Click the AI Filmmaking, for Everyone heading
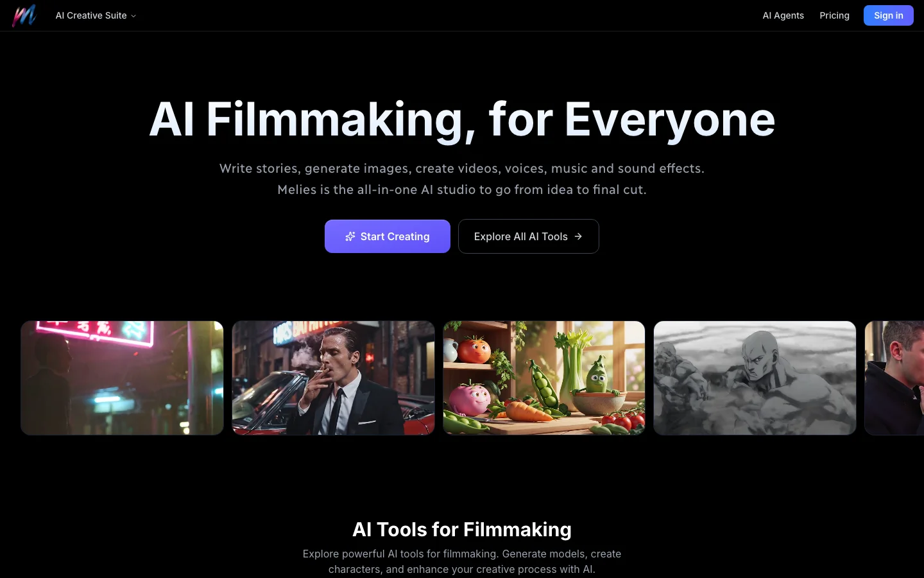Screen dimensions: 924x578 [462, 119]
